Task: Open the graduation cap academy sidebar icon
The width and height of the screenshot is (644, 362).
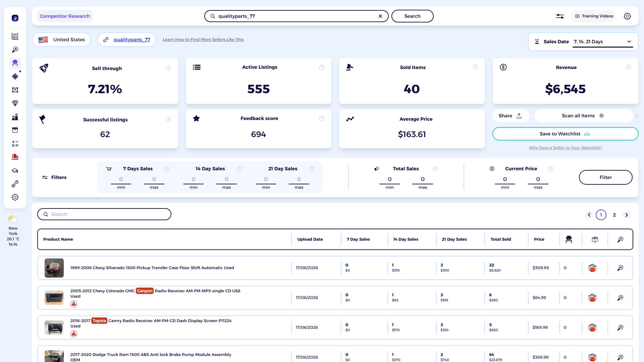Action: 15,171
